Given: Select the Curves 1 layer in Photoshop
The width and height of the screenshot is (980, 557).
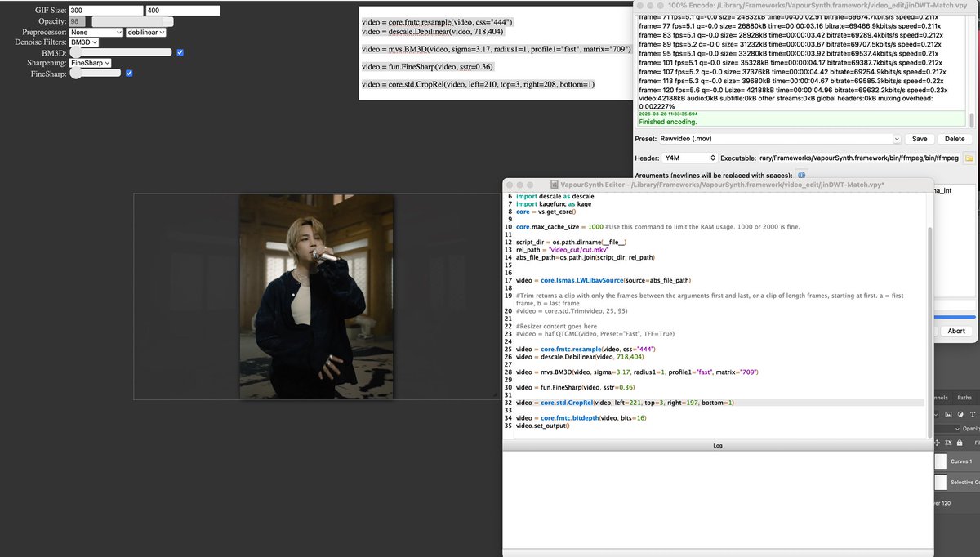Looking at the screenshot, I should tap(957, 461).
